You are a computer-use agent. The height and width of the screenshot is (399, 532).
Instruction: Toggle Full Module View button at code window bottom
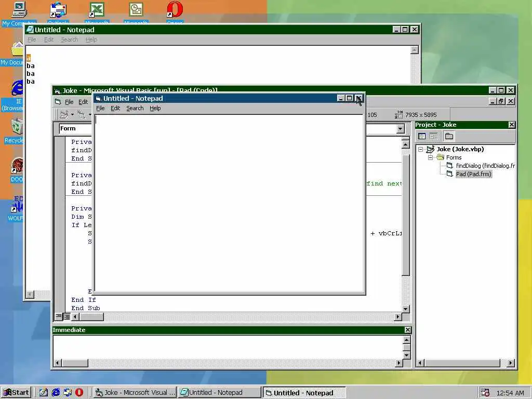click(x=67, y=316)
